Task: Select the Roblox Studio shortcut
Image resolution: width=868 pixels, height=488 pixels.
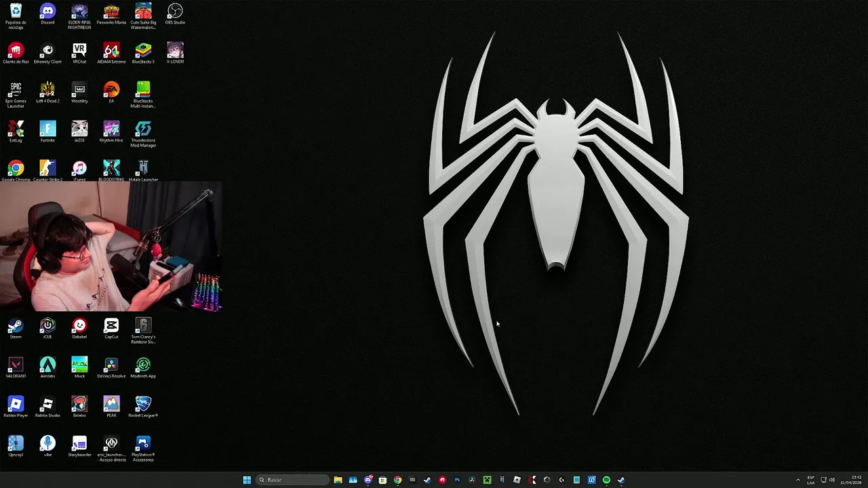Action: [47, 407]
